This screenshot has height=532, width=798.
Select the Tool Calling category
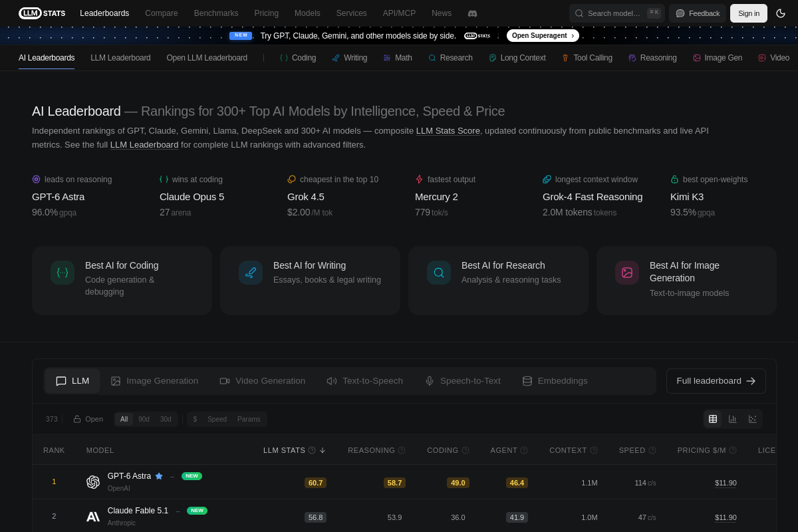point(587,58)
